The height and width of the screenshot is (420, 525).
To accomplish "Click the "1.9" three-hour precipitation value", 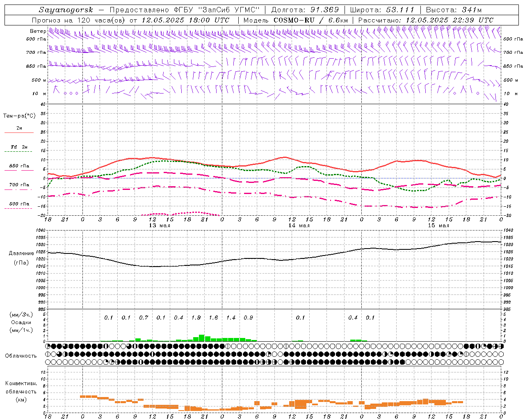I will pos(196,318).
